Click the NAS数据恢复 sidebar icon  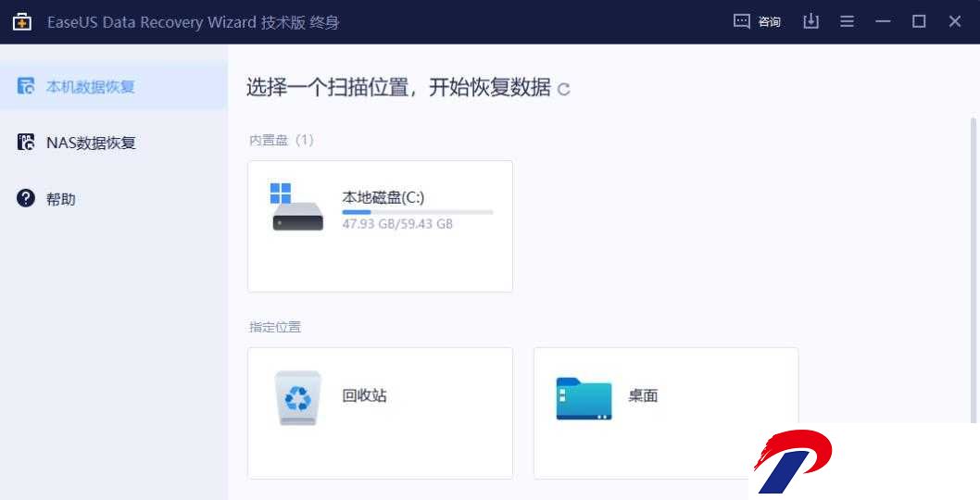[x=26, y=143]
